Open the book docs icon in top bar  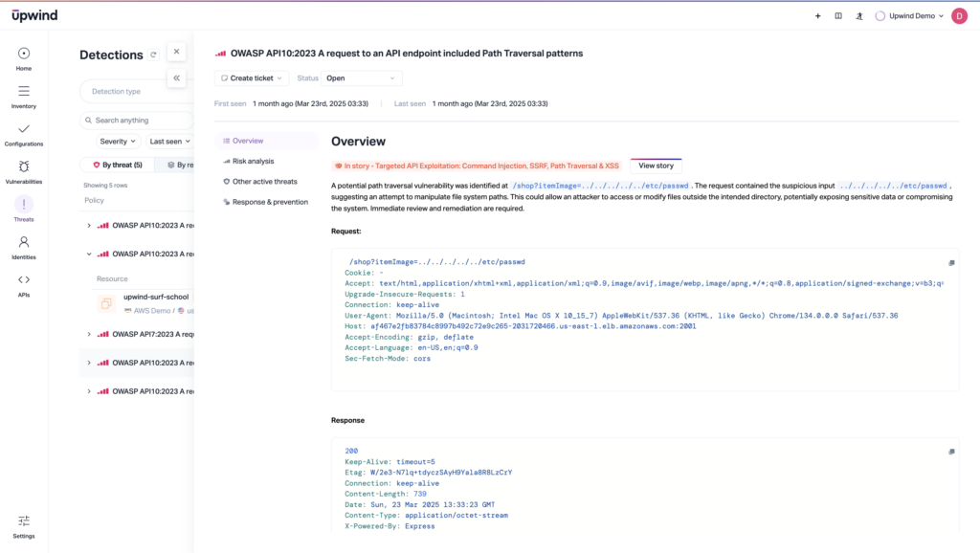(x=838, y=16)
